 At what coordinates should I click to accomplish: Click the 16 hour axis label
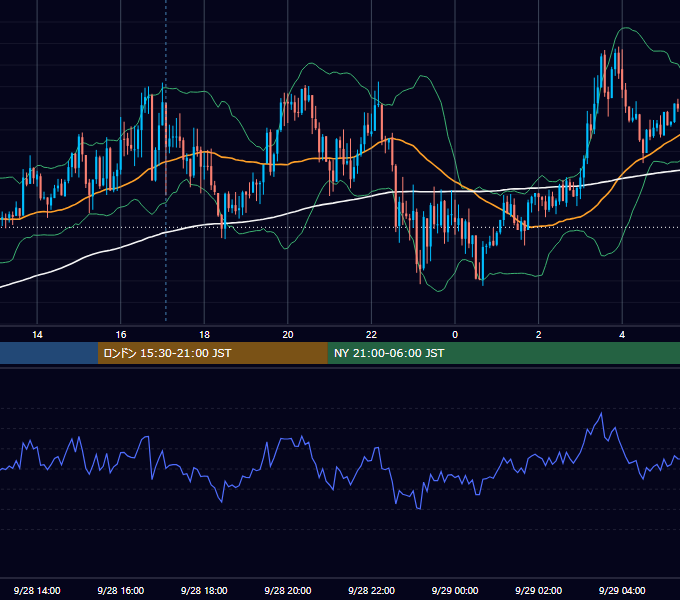pos(121,335)
